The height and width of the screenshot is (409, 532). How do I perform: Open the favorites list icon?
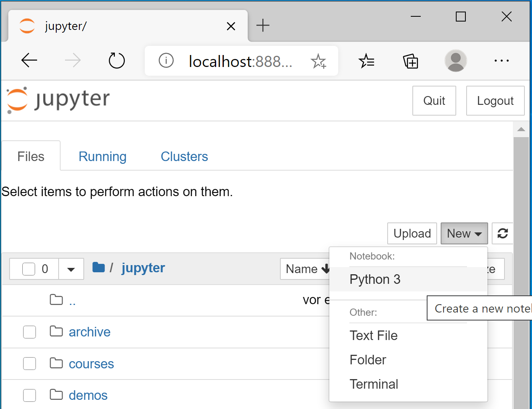366,61
